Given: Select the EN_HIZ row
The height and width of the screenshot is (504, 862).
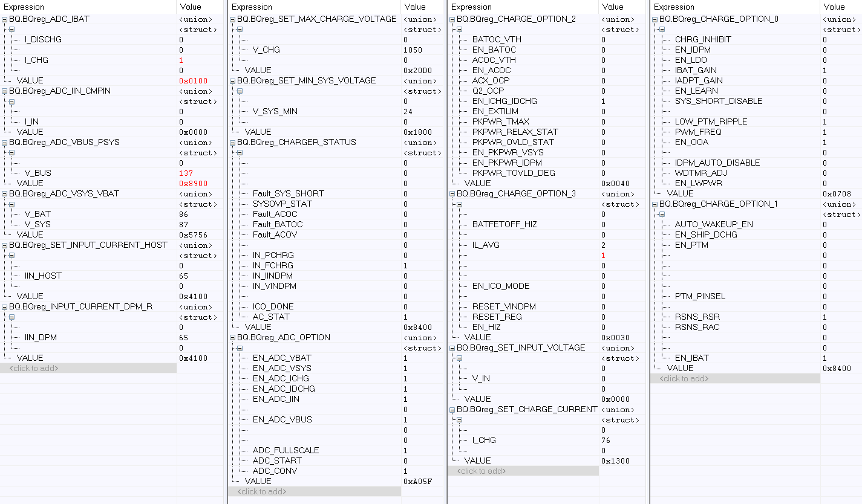Looking at the screenshot, I should tap(548, 328).
